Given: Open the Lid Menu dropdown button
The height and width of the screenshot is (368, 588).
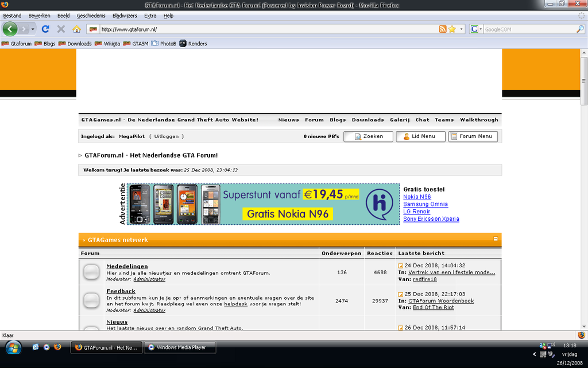Looking at the screenshot, I should coord(420,136).
